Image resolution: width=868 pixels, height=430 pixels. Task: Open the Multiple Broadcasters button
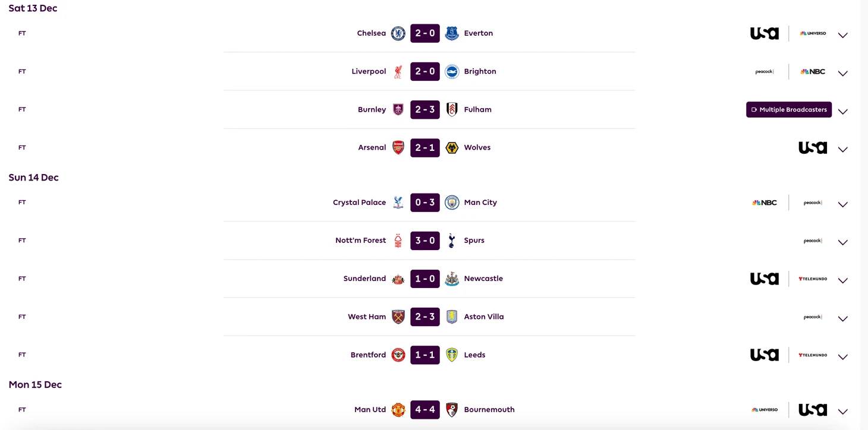point(788,110)
